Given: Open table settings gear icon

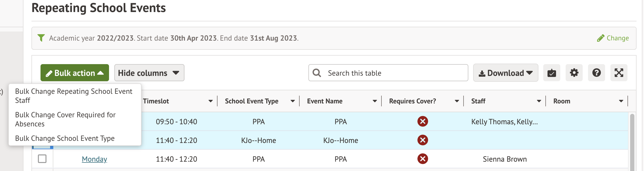Looking at the screenshot, I should tap(574, 73).
